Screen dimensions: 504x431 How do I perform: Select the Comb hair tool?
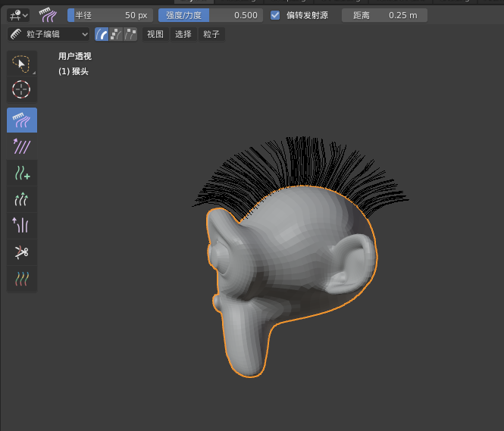[22, 120]
